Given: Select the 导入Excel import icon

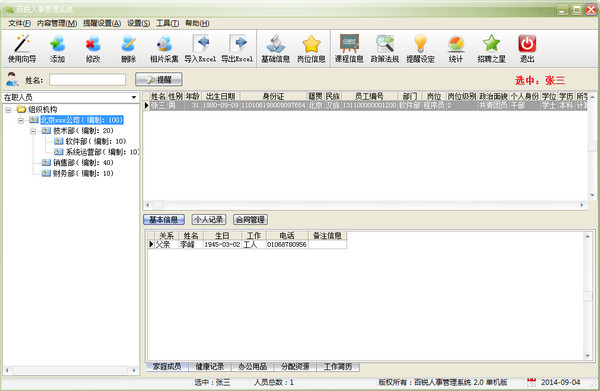Looking at the screenshot, I should click(200, 44).
